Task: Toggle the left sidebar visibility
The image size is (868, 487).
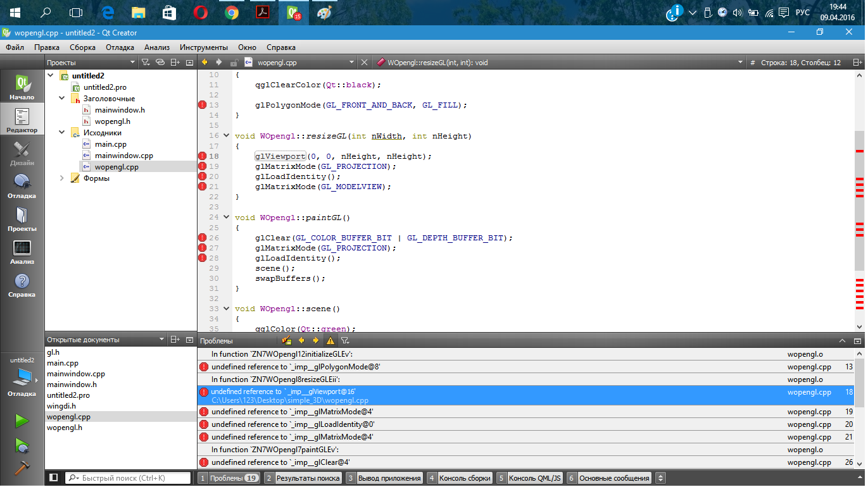Action: pos(54,478)
